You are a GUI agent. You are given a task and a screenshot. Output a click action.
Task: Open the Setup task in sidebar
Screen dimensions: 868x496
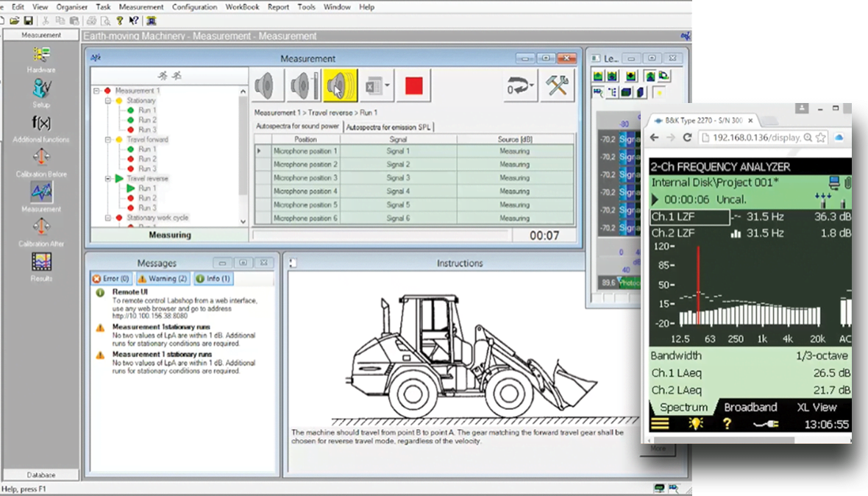click(41, 90)
